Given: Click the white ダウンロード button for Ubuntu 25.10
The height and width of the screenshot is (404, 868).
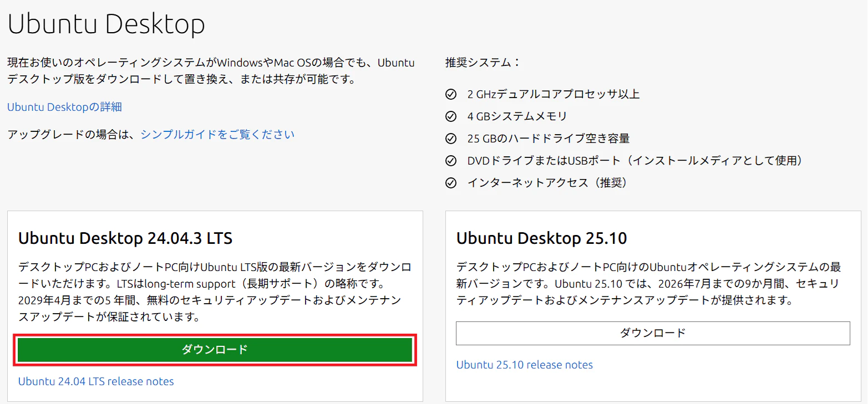Looking at the screenshot, I should tap(653, 333).
